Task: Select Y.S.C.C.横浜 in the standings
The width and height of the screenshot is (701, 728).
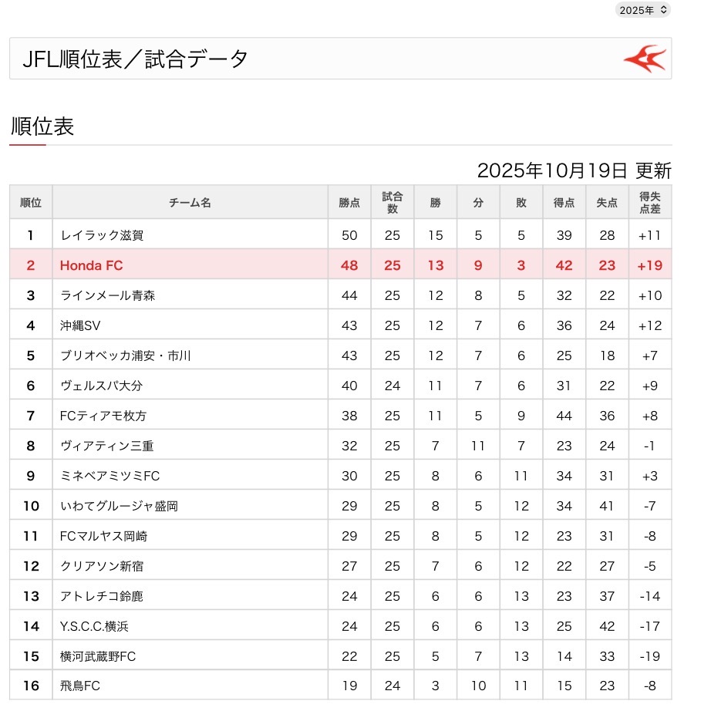Action: tap(93, 626)
